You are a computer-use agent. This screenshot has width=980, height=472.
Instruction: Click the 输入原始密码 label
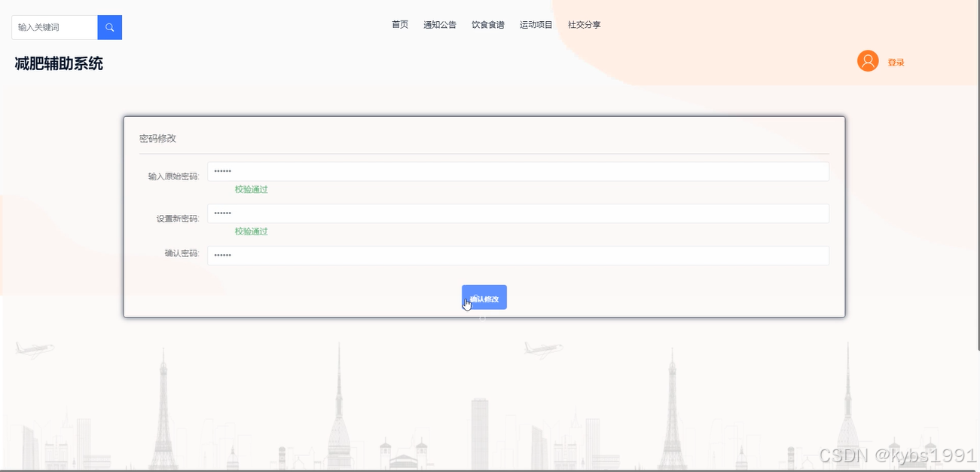coord(173,176)
